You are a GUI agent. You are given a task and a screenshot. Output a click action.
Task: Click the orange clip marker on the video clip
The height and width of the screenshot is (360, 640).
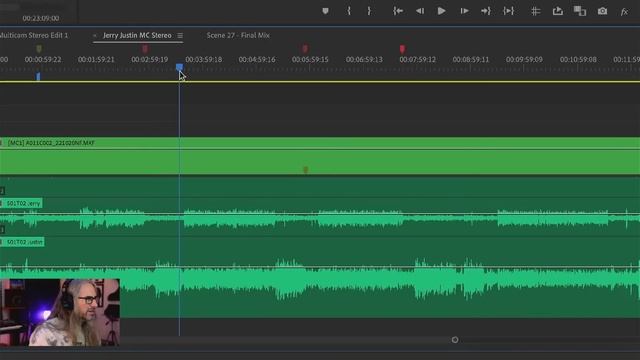(306, 170)
